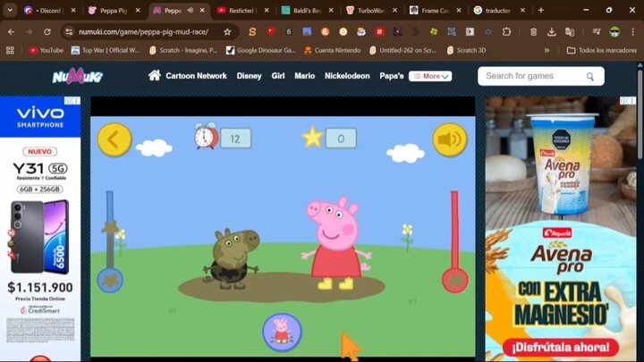Open the YouTube bookmark
The image size is (644, 362).
[x=46, y=50]
